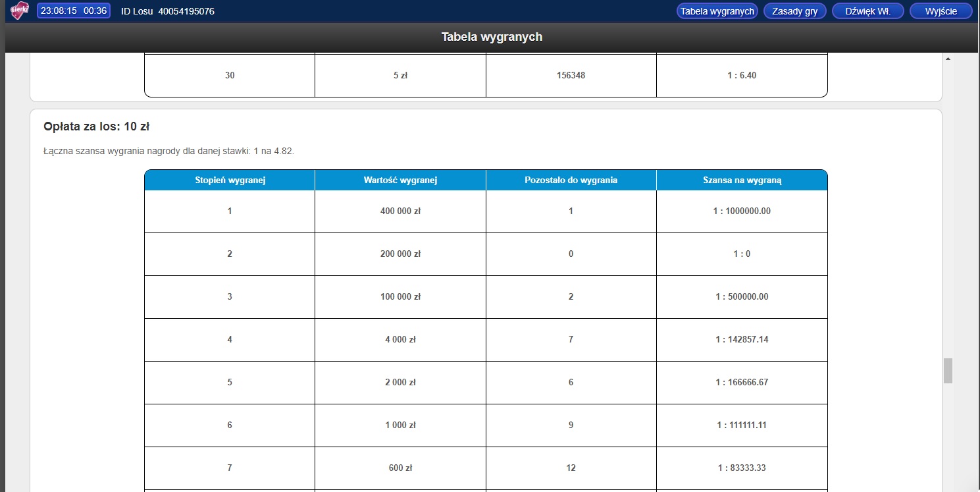Click the Gierki logo icon
Image resolution: width=980 pixels, height=492 pixels.
tap(20, 11)
